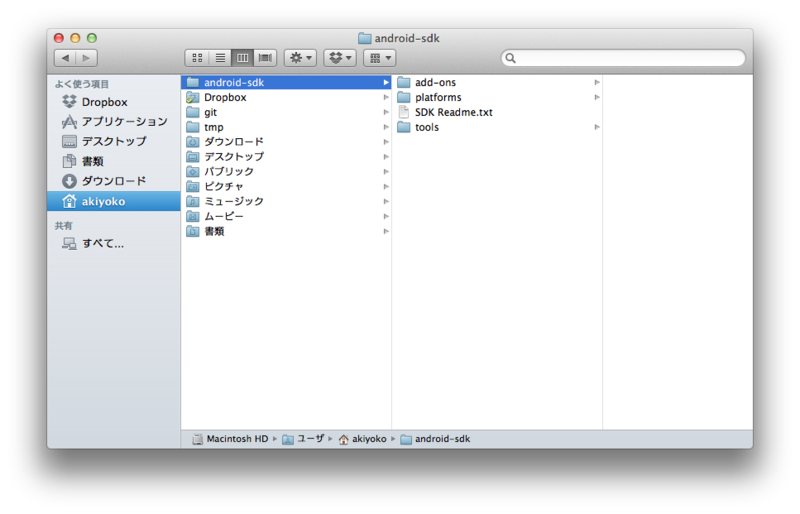Screen dimensions: 800x514
Task: Open デスクトップ in the sidebar
Action: 113,141
